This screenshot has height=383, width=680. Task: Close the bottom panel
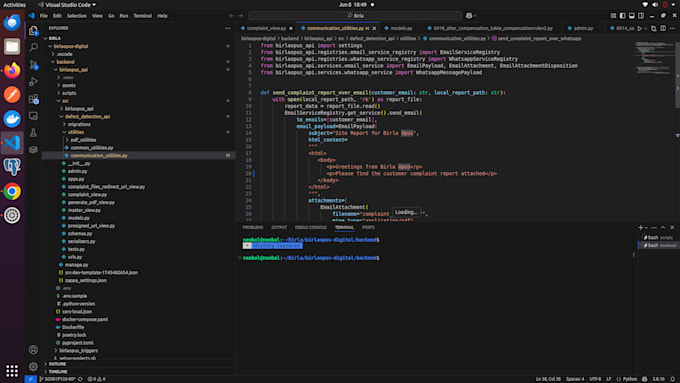point(672,227)
